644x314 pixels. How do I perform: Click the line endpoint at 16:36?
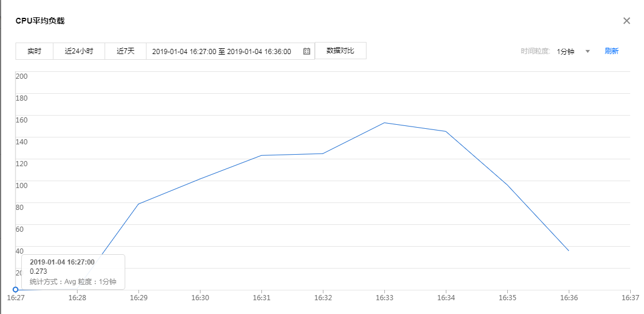(569, 251)
